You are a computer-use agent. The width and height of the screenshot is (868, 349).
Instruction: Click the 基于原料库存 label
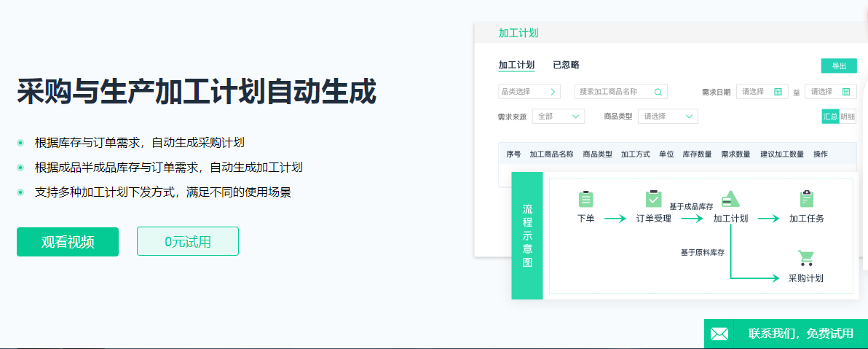tap(703, 252)
